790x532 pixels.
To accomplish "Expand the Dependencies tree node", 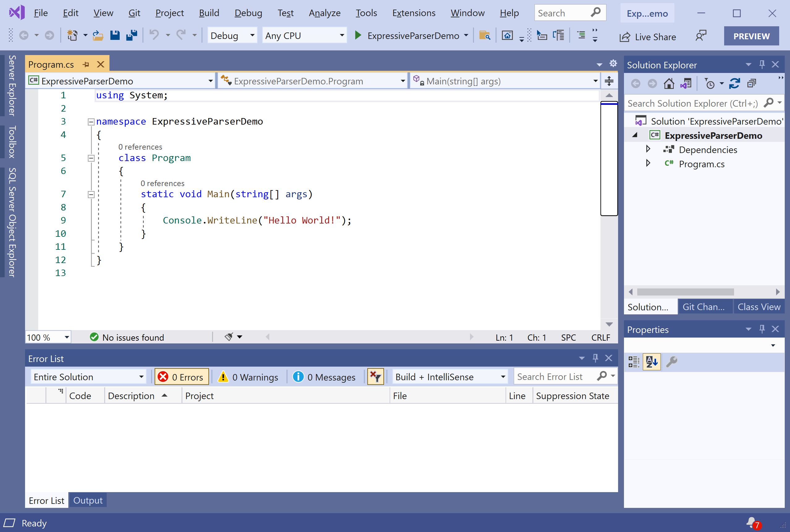I will point(648,149).
